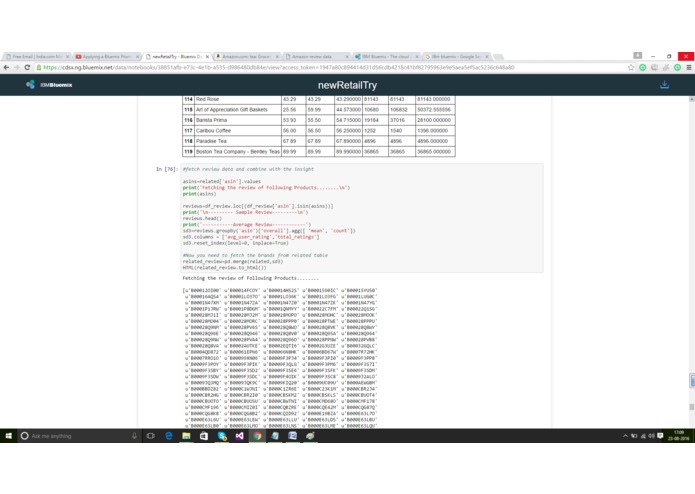Select the Red Rose table row
695x494 pixels.
pos(319,99)
